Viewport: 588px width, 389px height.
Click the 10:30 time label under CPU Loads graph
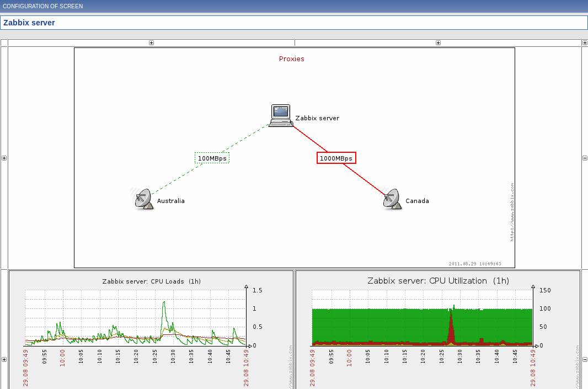pyautogui.click(x=173, y=356)
